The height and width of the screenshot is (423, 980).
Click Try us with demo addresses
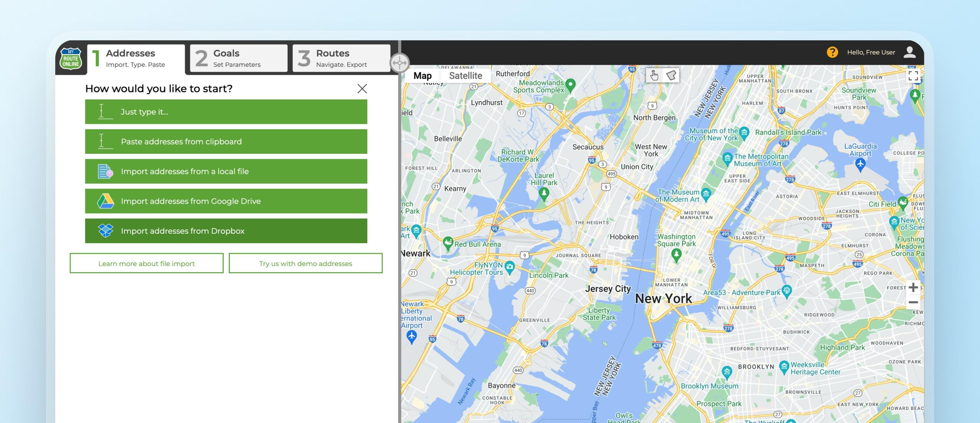click(305, 263)
